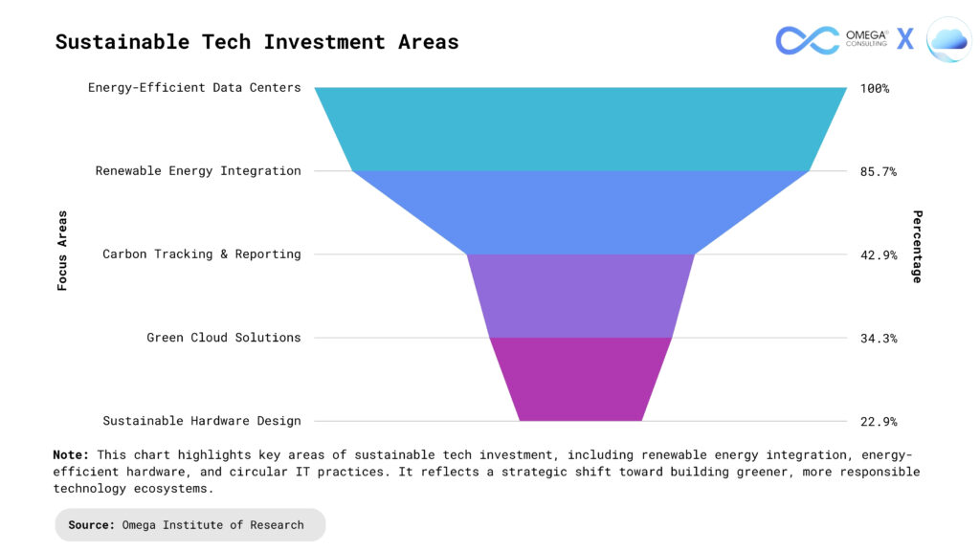Click the 42.9% percentage value
This screenshot has height=551, width=980.
click(x=878, y=255)
